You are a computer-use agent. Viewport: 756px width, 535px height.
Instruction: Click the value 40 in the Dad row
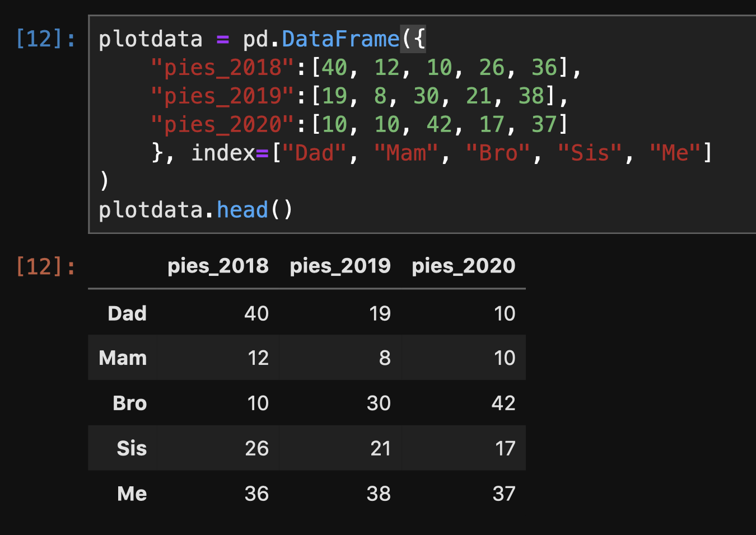coord(256,313)
